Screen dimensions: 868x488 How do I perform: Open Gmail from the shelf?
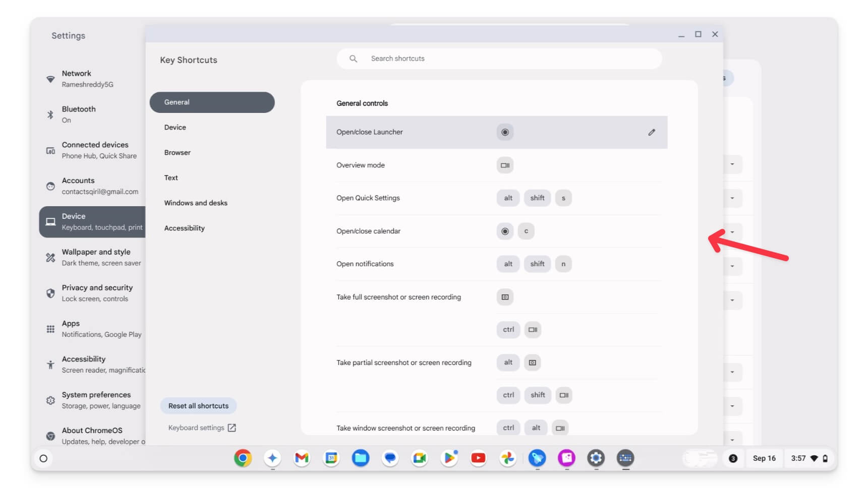pos(302,458)
